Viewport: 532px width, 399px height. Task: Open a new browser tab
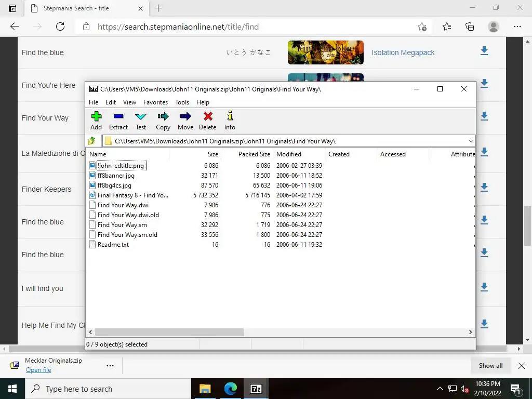(158, 8)
